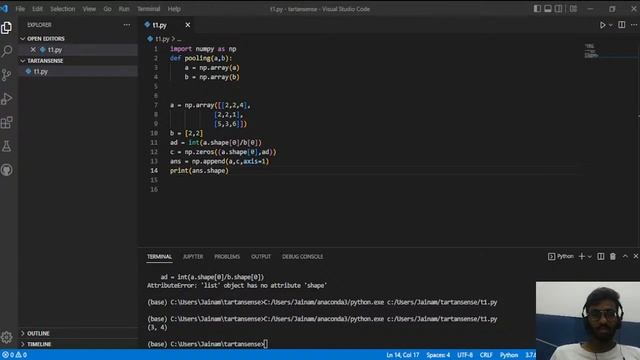The width and height of the screenshot is (640, 360).
Task: Open the View menu
Action: (89, 9)
